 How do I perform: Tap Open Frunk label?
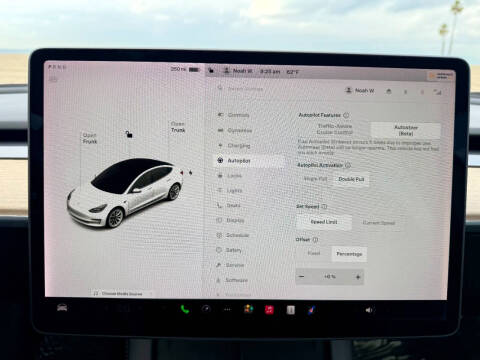pos(90,138)
